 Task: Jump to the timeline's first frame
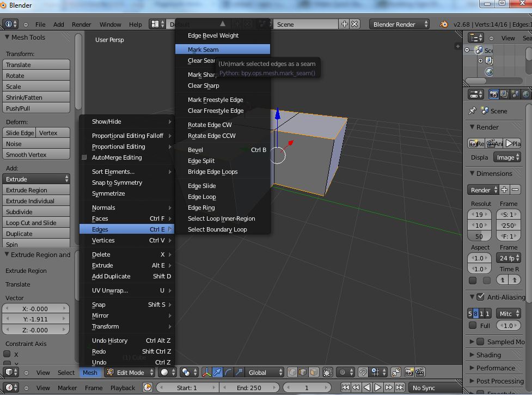pos(345,387)
